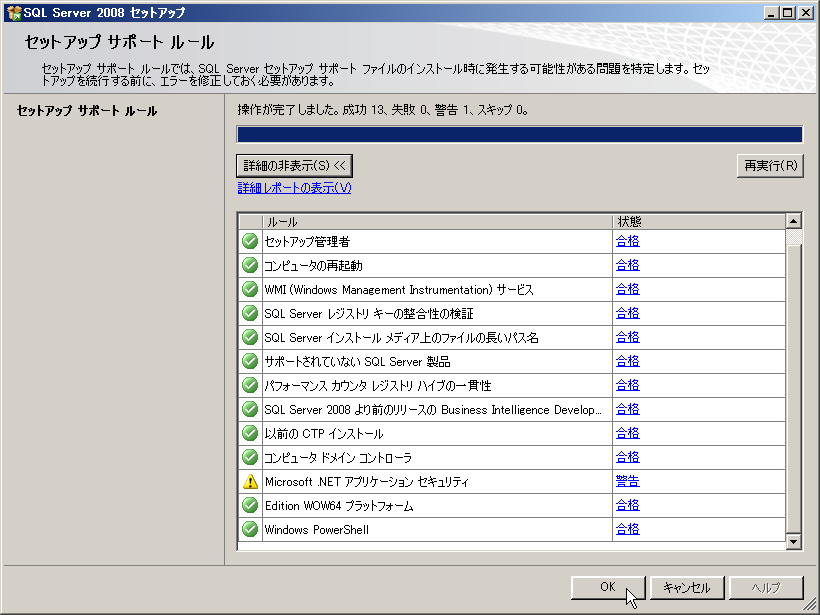Click the completed blue progress bar

tap(520, 134)
